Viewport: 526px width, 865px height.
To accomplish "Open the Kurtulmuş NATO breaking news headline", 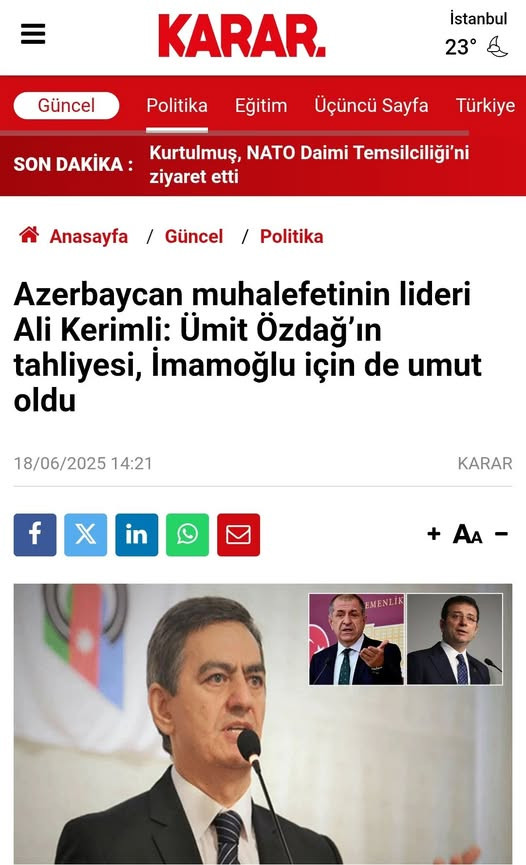I will click(309, 164).
